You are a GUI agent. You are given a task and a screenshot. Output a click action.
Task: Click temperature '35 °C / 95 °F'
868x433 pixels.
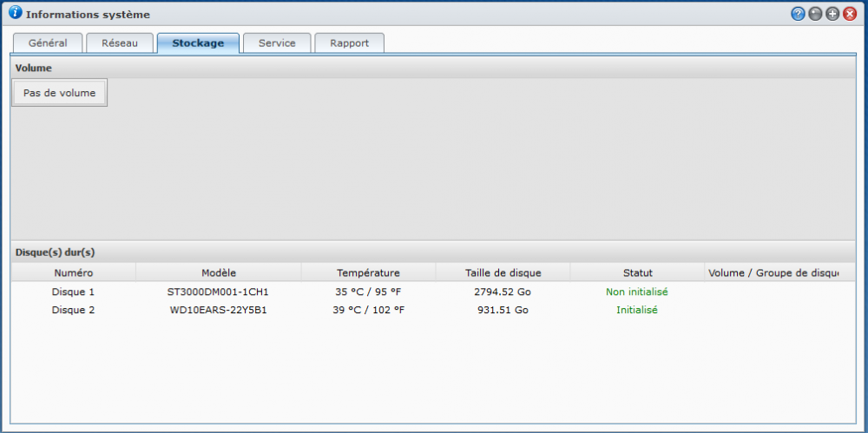368,292
